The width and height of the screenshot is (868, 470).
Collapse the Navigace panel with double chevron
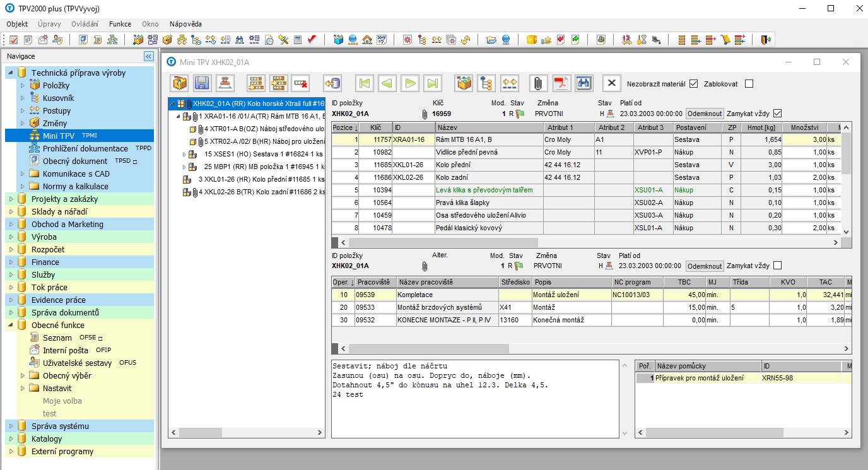pos(149,56)
